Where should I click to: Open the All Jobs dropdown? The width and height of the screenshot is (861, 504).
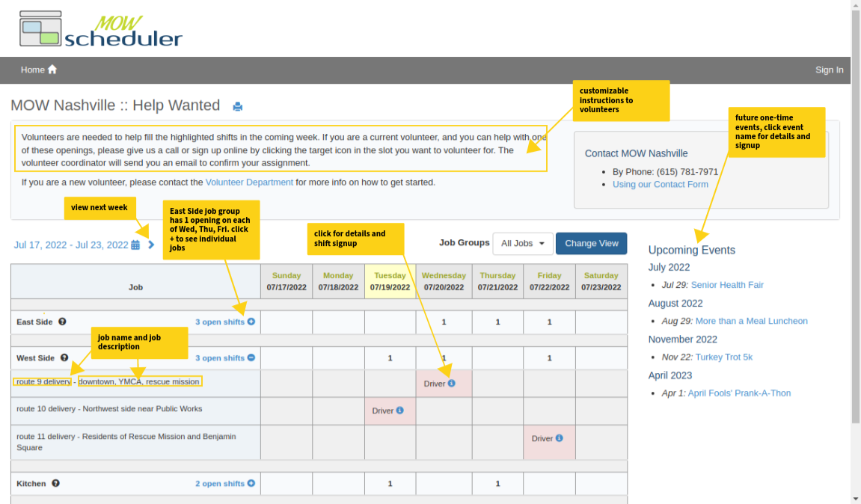522,243
